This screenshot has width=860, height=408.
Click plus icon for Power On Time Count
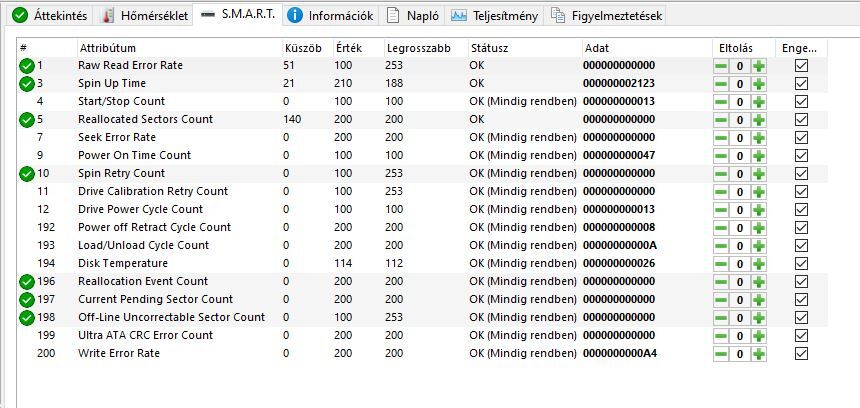(759, 156)
